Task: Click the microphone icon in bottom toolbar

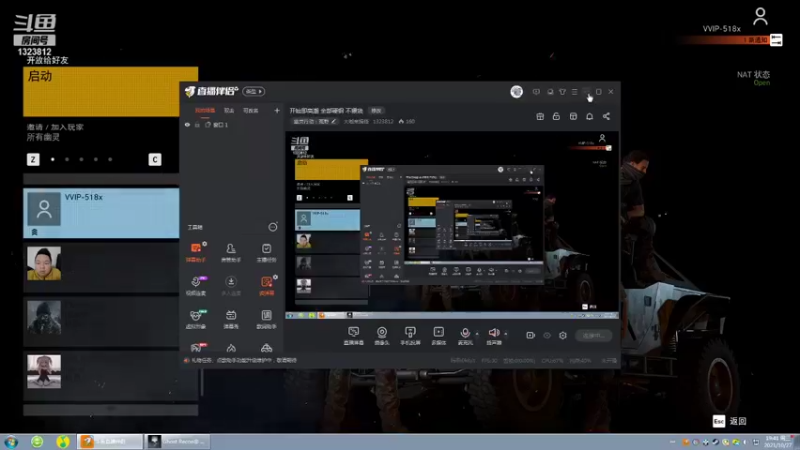Action: point(465,333)
